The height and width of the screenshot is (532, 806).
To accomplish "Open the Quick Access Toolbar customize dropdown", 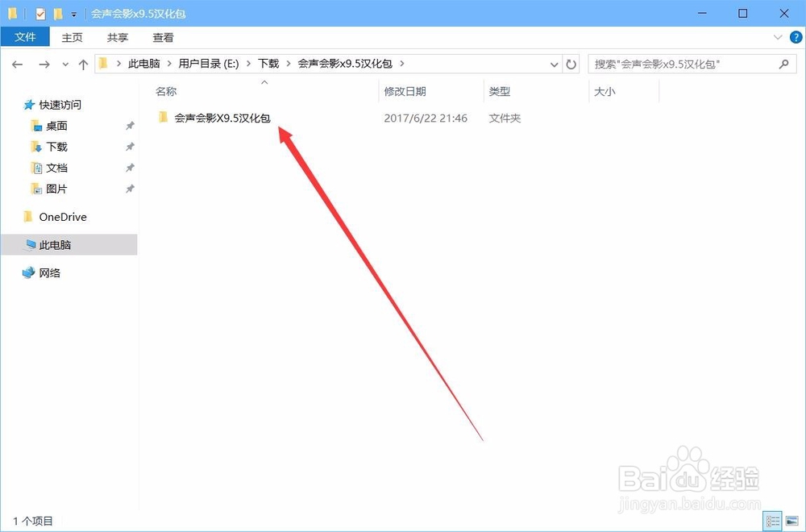I will (x=73, y=14).
